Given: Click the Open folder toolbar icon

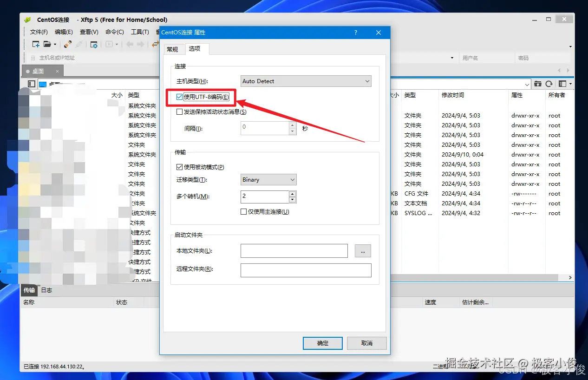Looking at the screenshot, I should coord(47,44).
